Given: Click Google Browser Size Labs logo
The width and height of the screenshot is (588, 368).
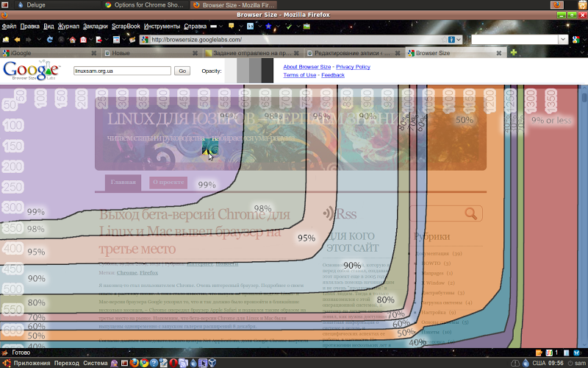Looking at the screenshot, I should click(31, 70).
